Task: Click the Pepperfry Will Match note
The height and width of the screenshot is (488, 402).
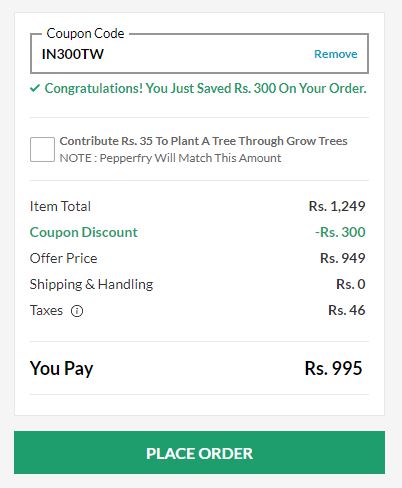Action: (x=170, y=158)
